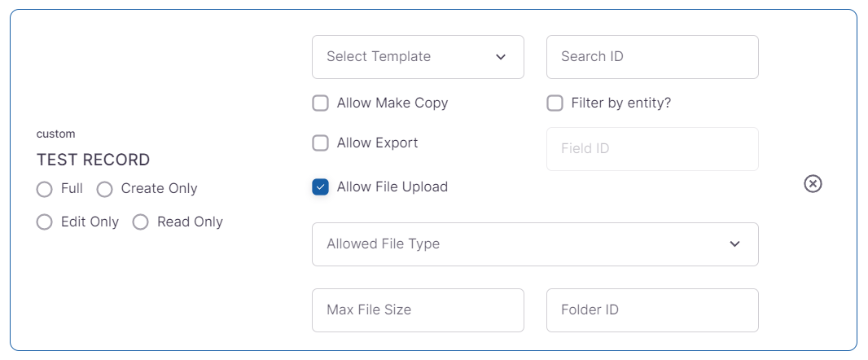Click Allowed File Type chevron arrow

734,244
